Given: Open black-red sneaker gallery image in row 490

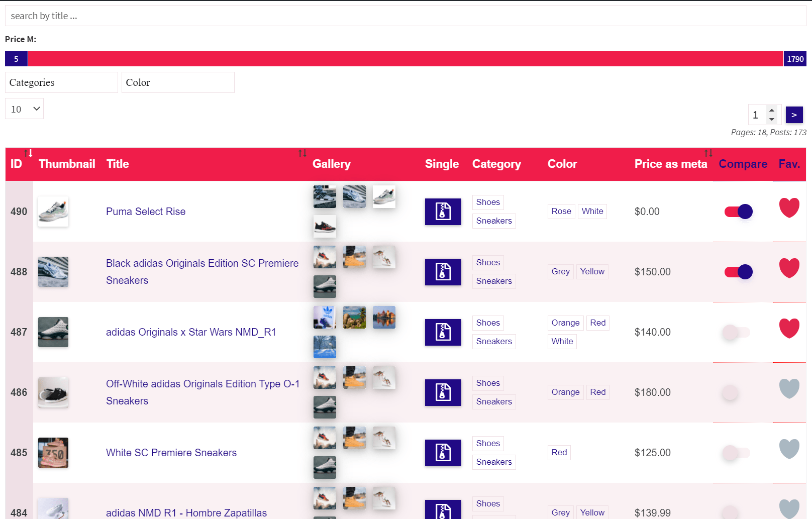Looking at the screenshot, I should [325, 226].
